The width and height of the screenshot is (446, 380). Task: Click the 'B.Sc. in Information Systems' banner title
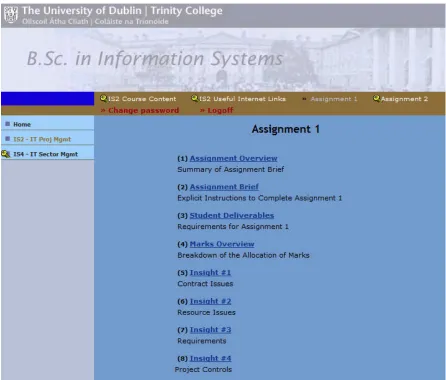click(155, 59)
